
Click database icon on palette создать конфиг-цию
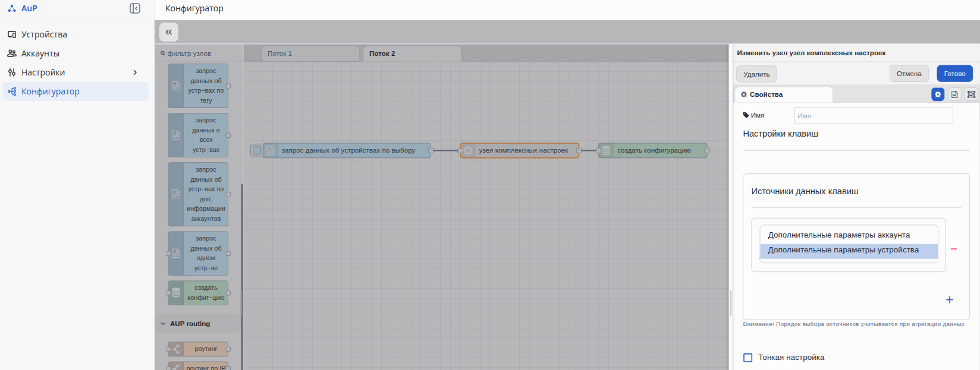coord(176,293)
